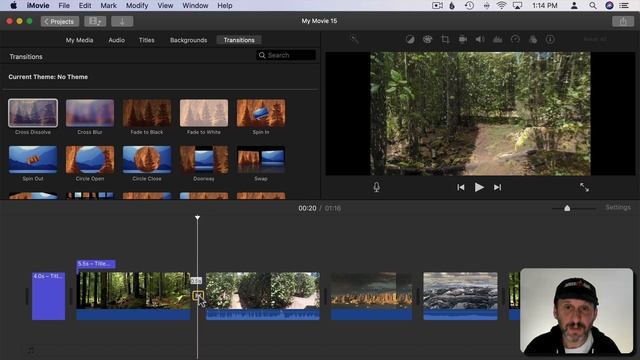Select the forest clip in timeline
The width and height of the screenshot is (640, 360).
pos(133,296)
